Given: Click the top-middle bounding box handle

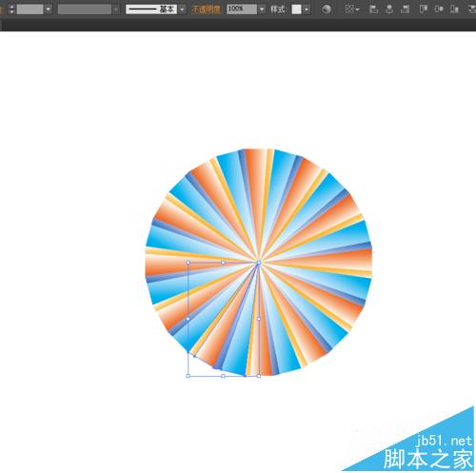Looking at the screenshot, I should (x=223, y=263).
